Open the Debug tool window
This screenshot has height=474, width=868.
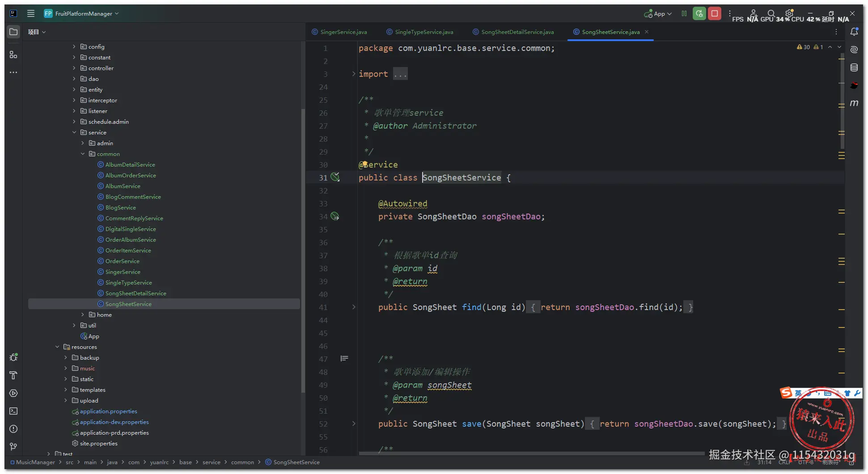(x=13, y=357)
